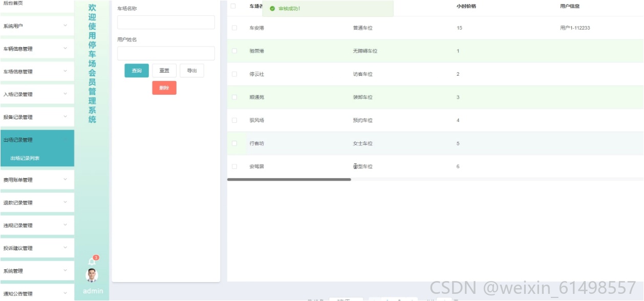Click the admin user avatar photo
This screenshot has width=644, height=301.
(92, 275)
